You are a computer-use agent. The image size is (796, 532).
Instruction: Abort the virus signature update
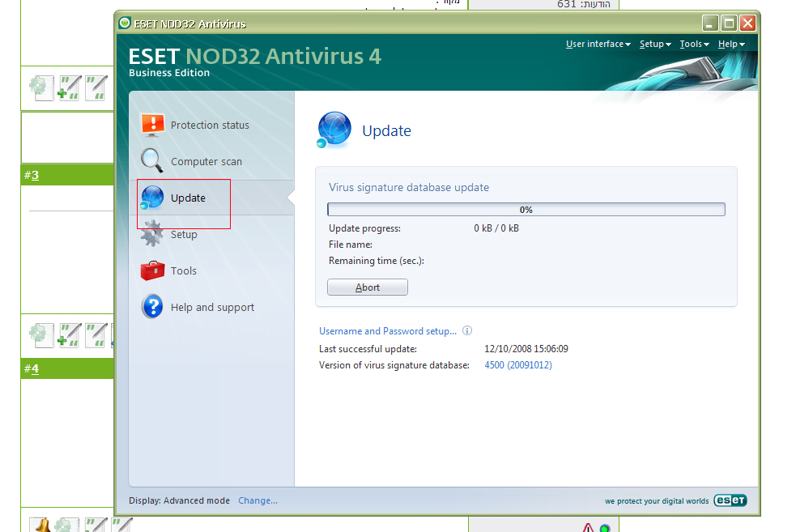tap(368, 287)
